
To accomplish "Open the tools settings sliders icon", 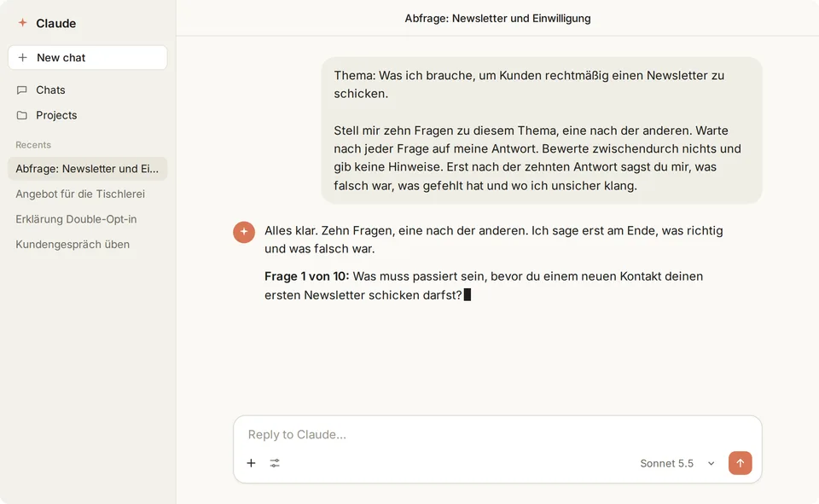I will click(x=275, y=463).
